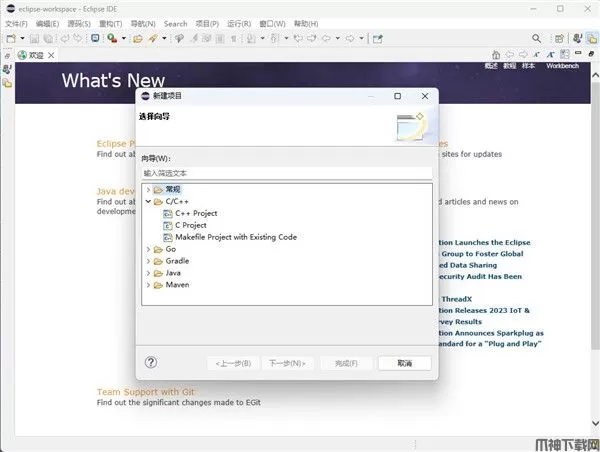The height and width of the screenshot is (452, 600).
Task: Click the pin editor toolbar icon
Action: [179, 38]
